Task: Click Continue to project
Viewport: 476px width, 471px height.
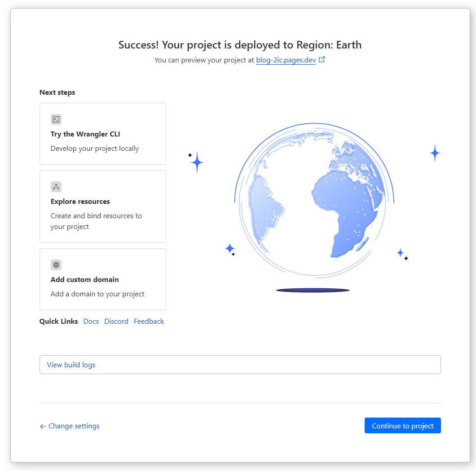Action: [402, 426]
